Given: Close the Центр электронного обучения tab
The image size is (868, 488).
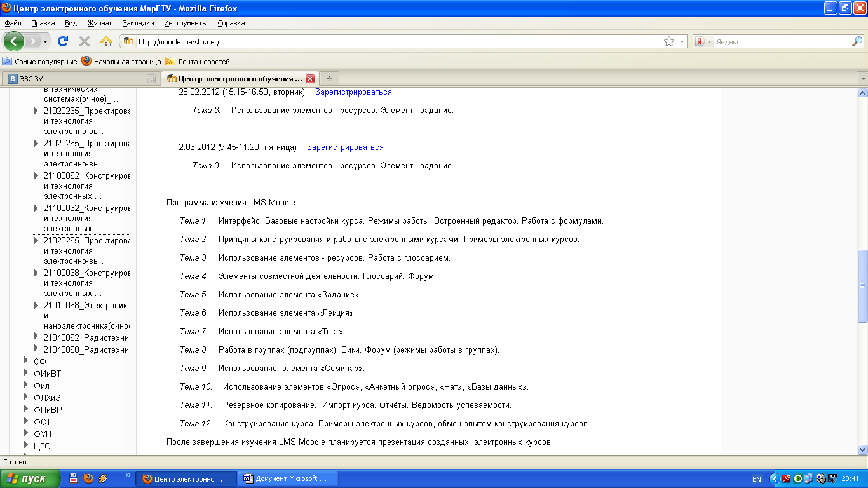Looking at the screenshot, I should pyautogui.click(x=310, y=79).
